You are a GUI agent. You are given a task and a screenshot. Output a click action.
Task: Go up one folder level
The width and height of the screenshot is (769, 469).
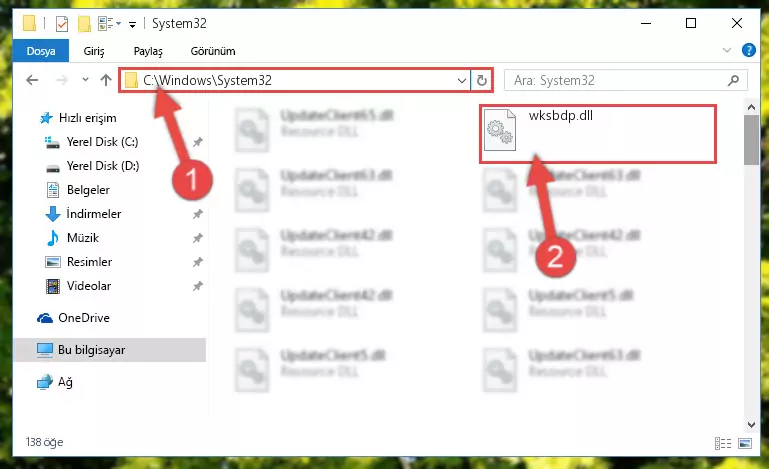point(106,80)
